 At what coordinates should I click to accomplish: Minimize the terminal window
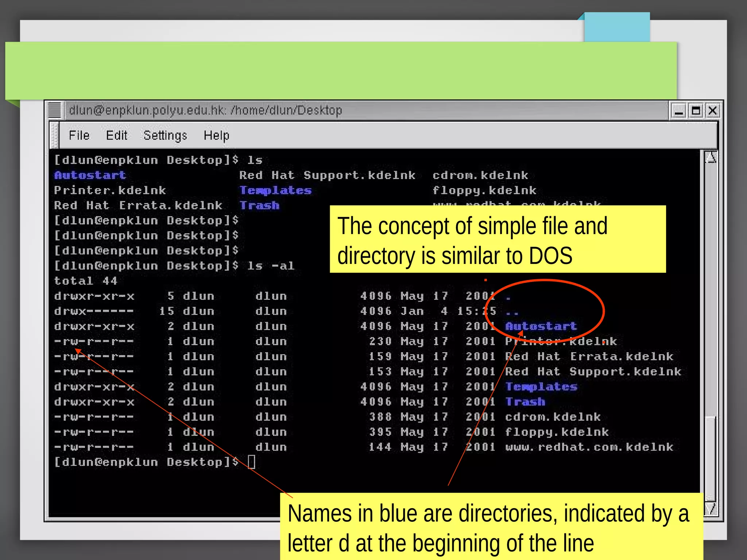point(678,110)
